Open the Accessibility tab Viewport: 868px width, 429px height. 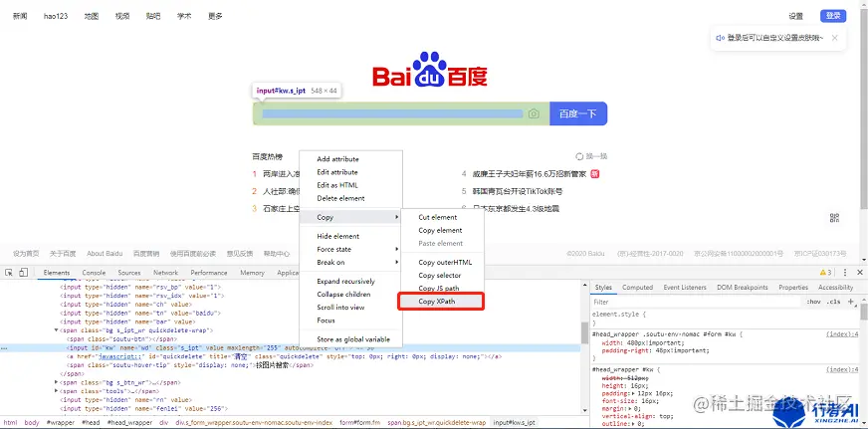point(835,288)
